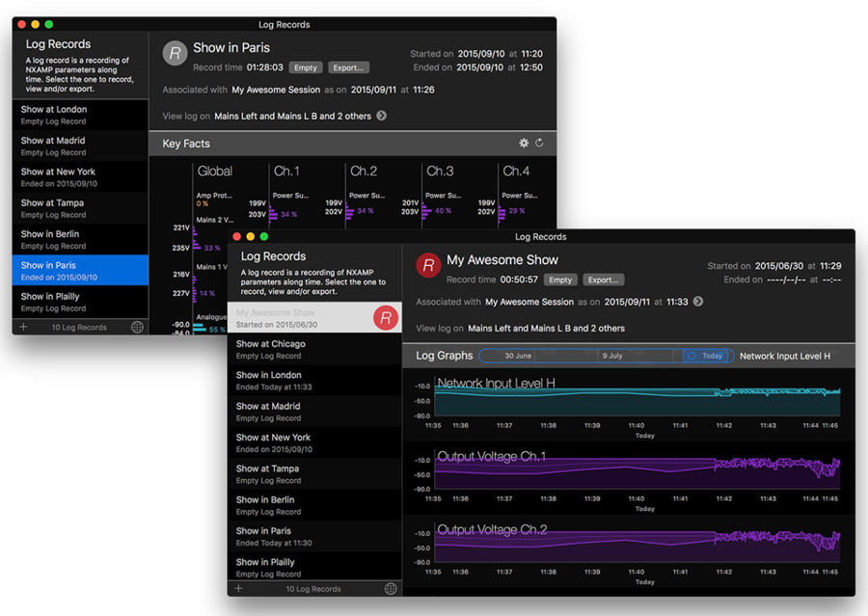Select My Awesome Show row in front list
Image resolution: width=868 pixels, height=616 pixels.
point(314,318)
